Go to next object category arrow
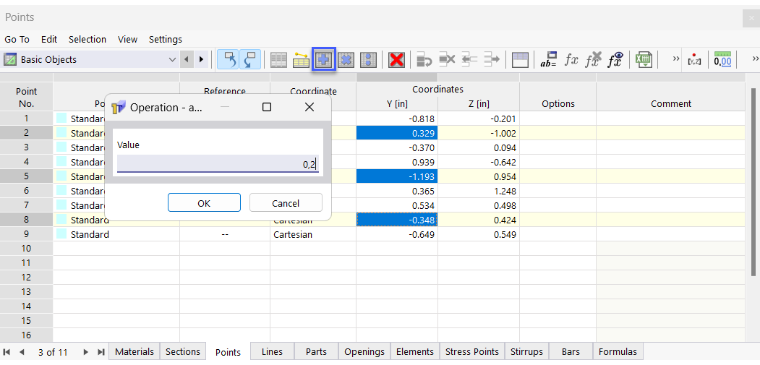Screen dimensions: 760x365 pos(201,60)
